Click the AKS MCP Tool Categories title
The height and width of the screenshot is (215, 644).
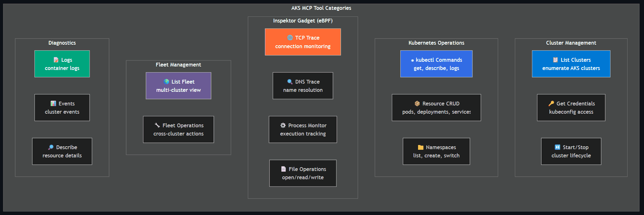[x=321, y=8]
